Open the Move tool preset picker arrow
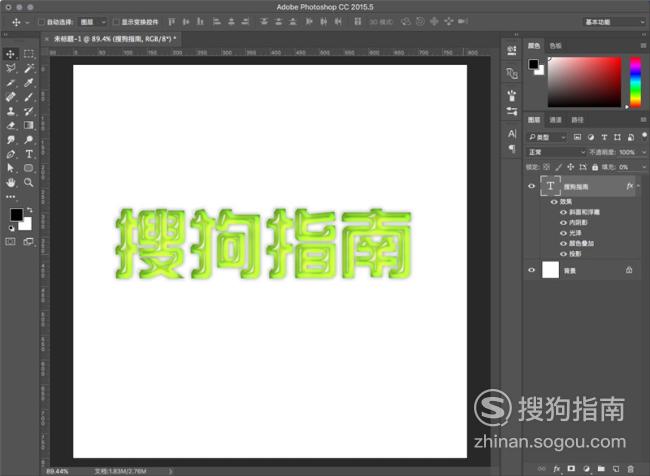 click(27, 22)
